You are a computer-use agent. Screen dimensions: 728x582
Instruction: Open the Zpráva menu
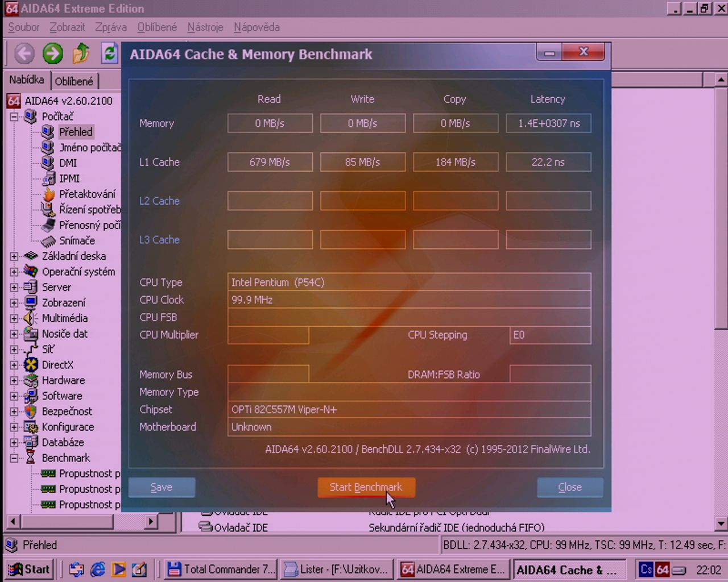pyautogui.click(x=110, y=27)
